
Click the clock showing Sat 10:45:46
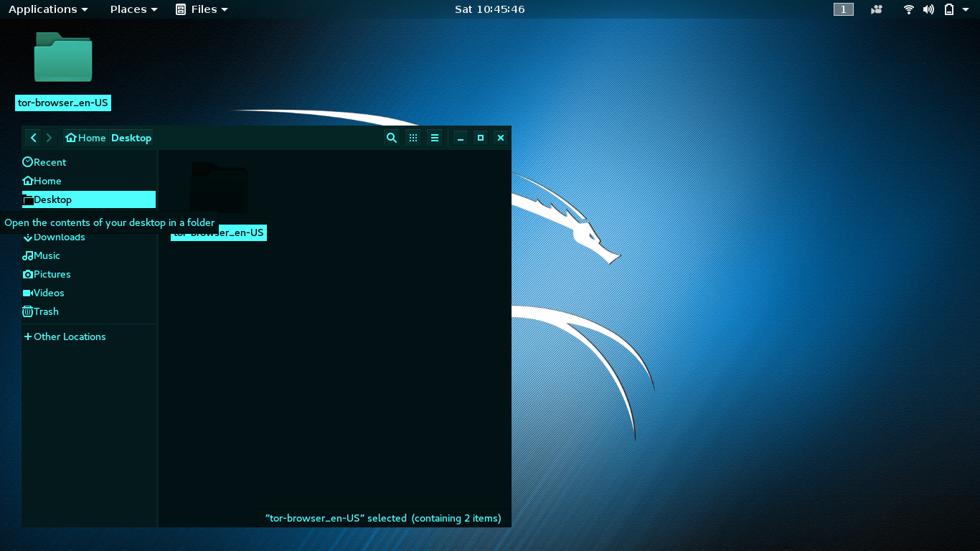490,9
